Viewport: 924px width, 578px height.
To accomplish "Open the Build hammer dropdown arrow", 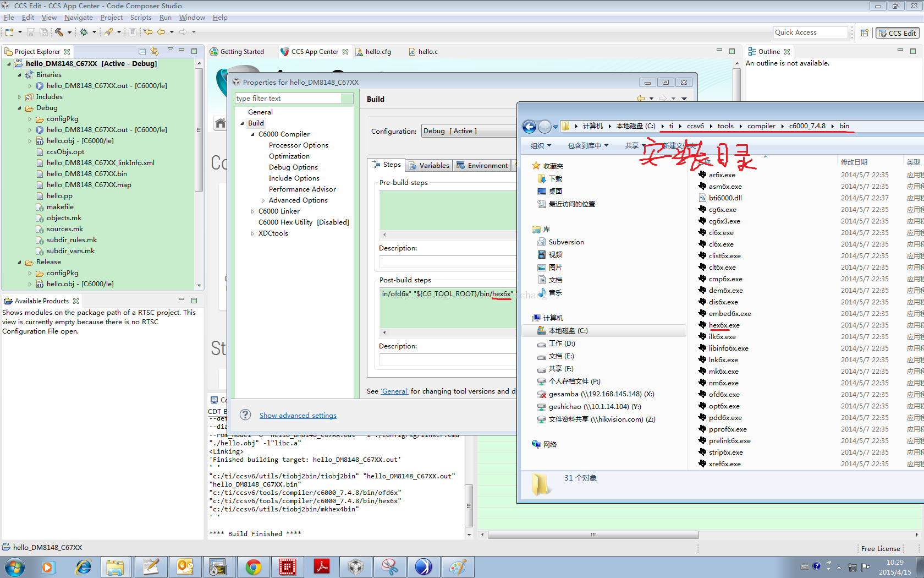I will click(69, 32).
